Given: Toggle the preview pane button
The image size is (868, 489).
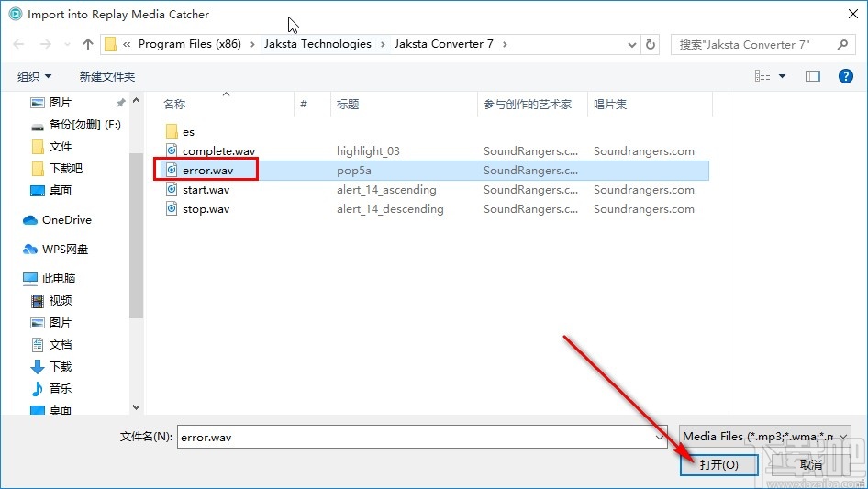Looking at the screenshot, I should tap(813, 76).
